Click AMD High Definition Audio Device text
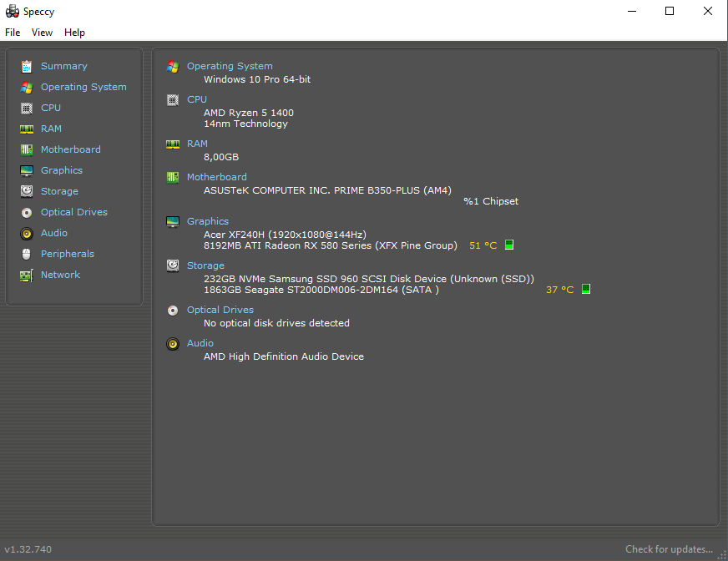The width and height of the screenshot is (728, 561). click(x=284, y=356)
